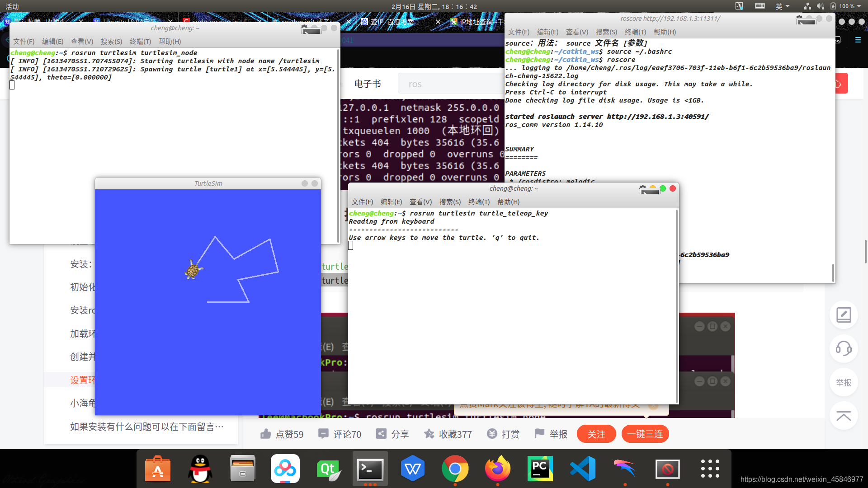Show all applications grid
This screenshot has height=488, width=868.
coord(710,469)
